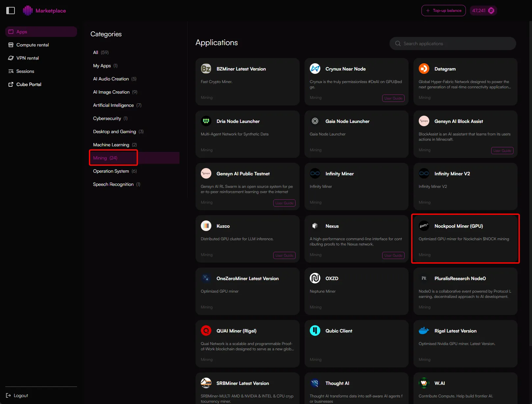Click the Nockpool Miner (GPU) icon
The image size is (532, 404).
[424, 226]
